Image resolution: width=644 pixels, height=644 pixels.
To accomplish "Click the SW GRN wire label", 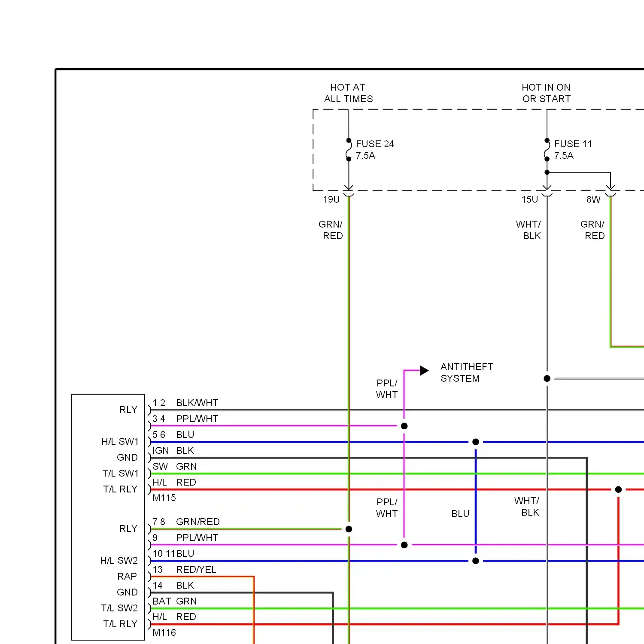I will click(x=174, y=467).
